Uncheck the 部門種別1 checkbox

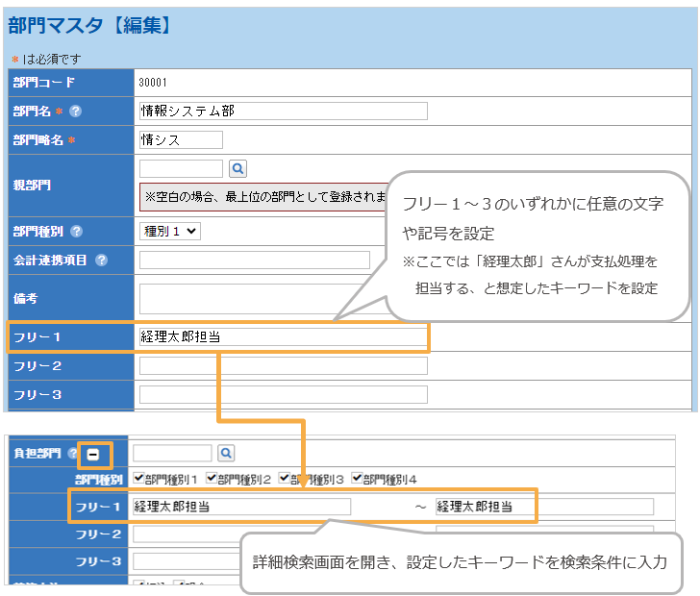(x=139, y=479)
